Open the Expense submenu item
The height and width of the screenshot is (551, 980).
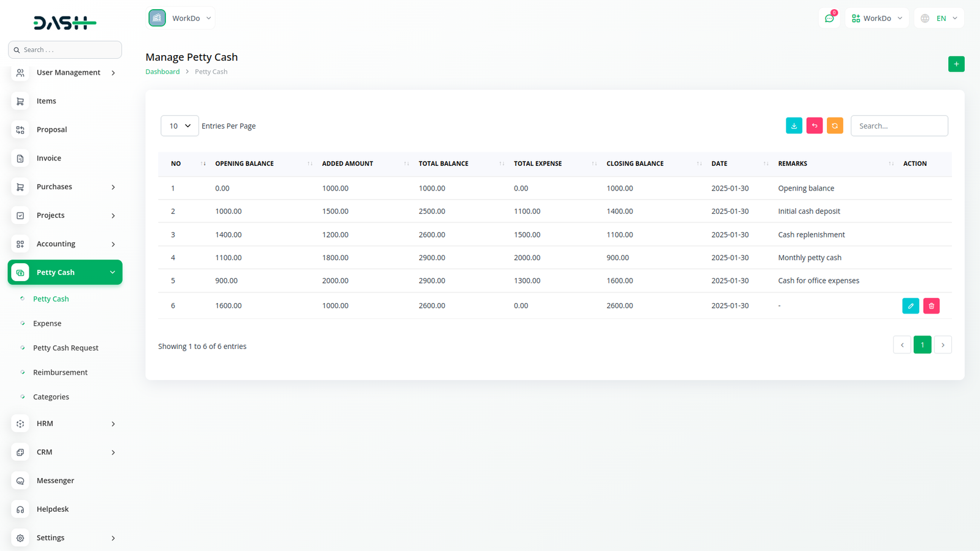pos(47,323)
